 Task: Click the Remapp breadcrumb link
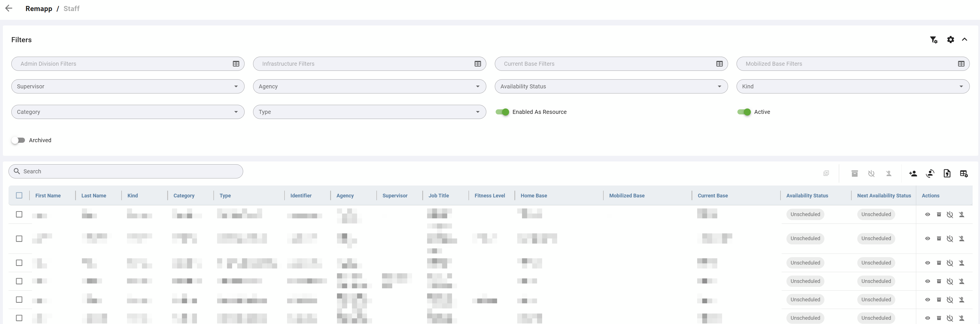point(39,8)
